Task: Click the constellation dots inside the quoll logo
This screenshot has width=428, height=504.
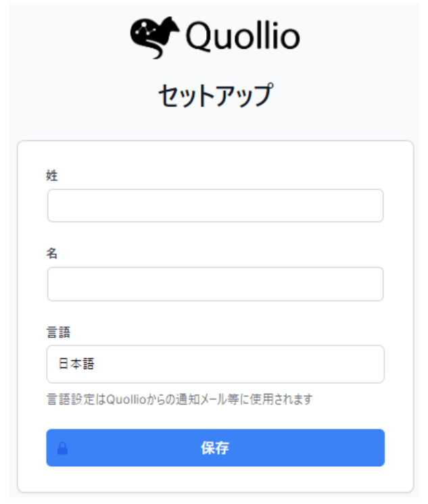Action: 146,29
